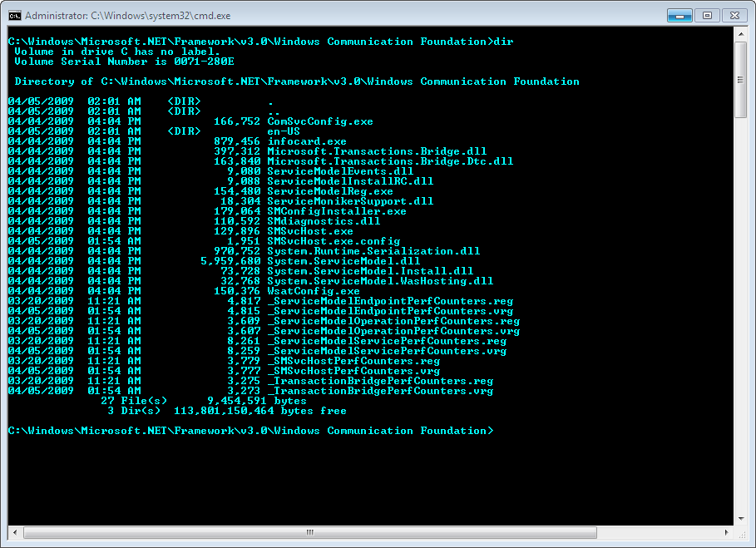Click WsatConfig.exe file name

pos(314,291)
